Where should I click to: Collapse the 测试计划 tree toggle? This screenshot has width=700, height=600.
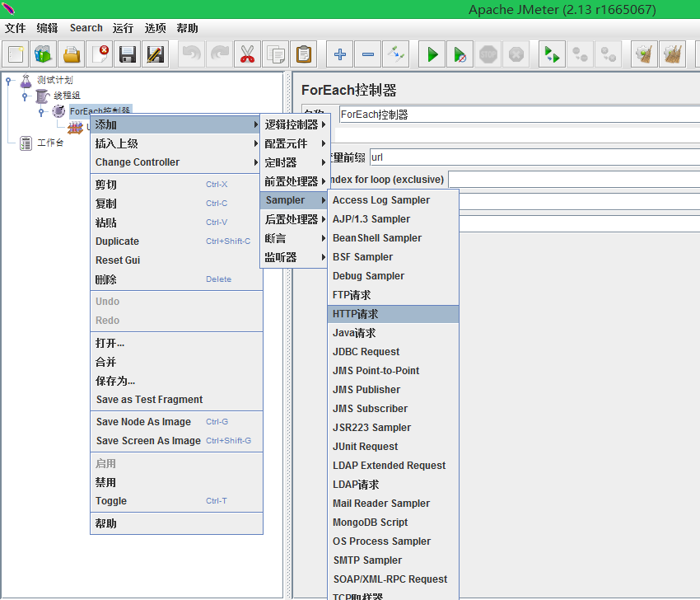pyautogui.click(x=8, y=81)
